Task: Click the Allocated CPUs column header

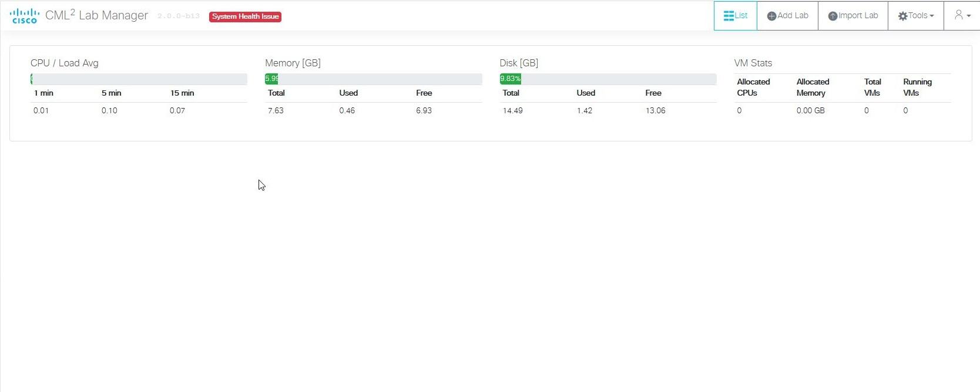Action: click(753, 87)
